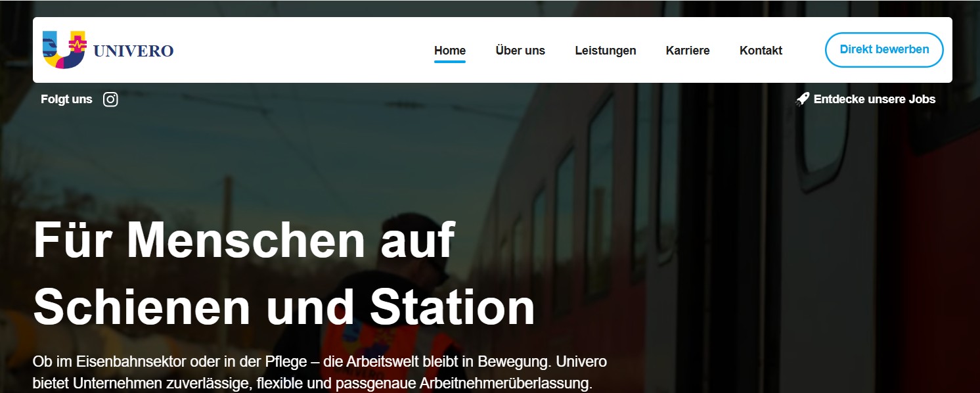Click the Folgt uns label

point(66,99)
